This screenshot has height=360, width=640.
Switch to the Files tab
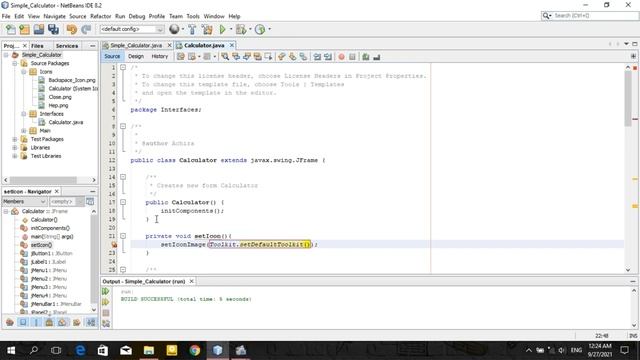pos(37,46)
